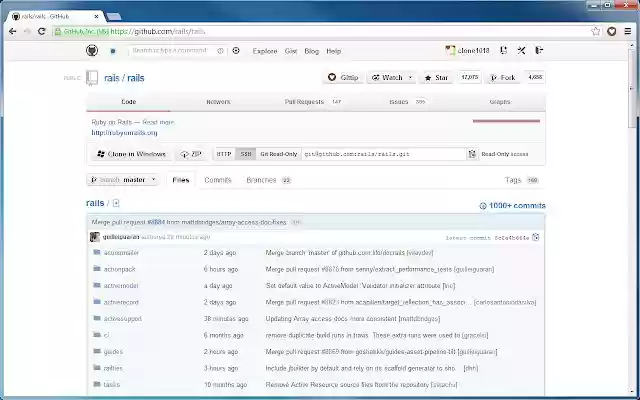Open the Graphs tab
Screen dimensions: 640x400
[x=500, y=102]
